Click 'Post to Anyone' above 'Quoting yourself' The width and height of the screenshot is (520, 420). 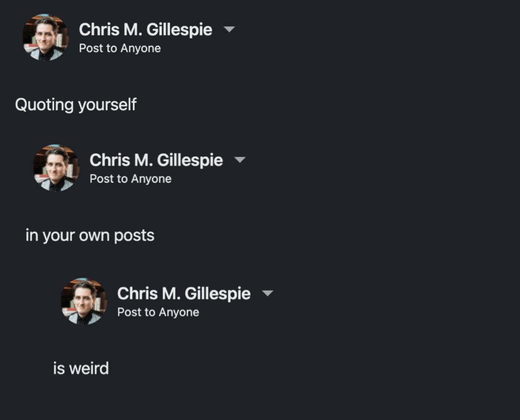click(x=120, y=48)
